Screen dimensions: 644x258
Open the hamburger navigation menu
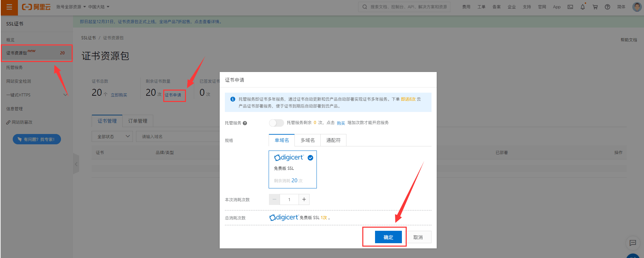pos(9,7)
